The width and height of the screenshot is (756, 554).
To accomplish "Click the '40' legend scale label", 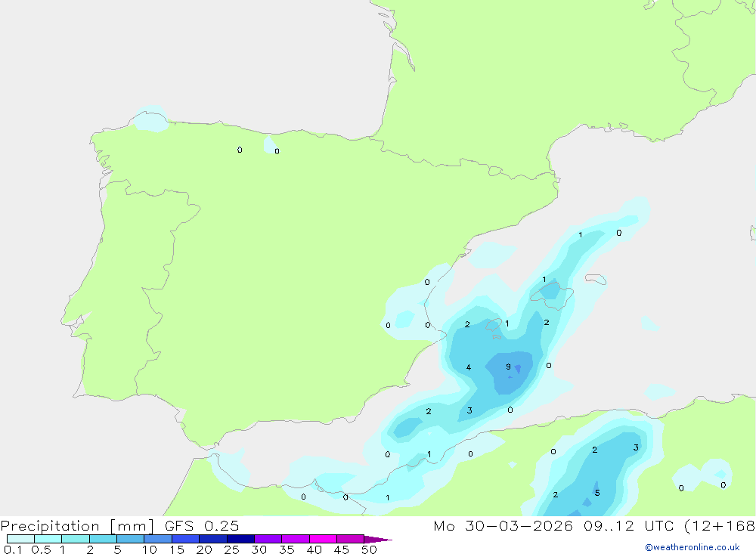I will coord(314,549).
